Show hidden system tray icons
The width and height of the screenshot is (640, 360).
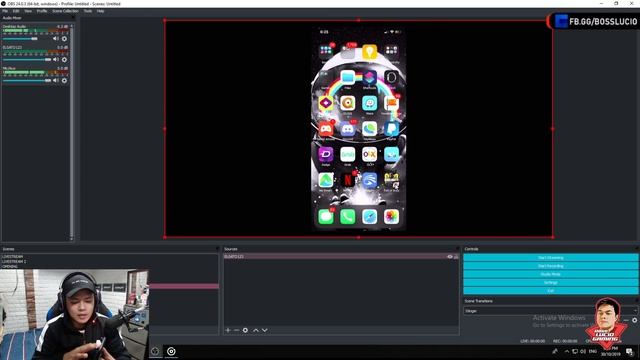coord(567,351)
